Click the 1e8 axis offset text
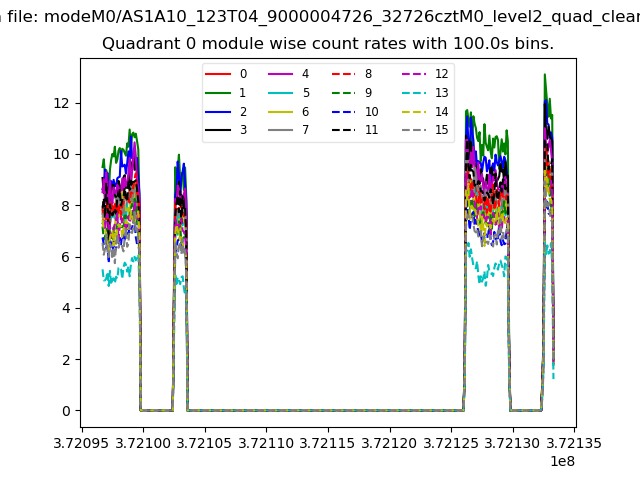 pyautogui.click(x=562, y=461)
